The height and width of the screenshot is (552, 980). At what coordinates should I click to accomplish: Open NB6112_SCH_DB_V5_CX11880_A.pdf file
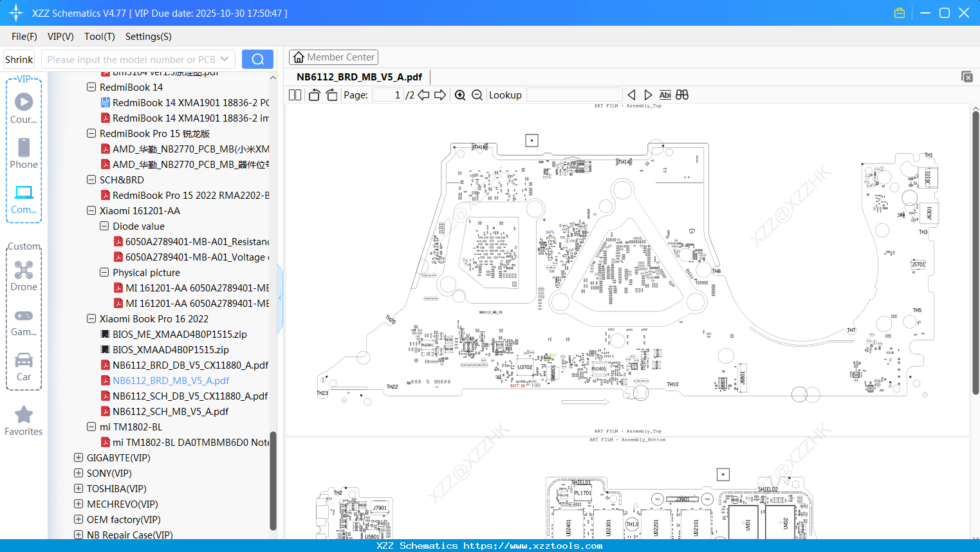[x=185, y=396]
